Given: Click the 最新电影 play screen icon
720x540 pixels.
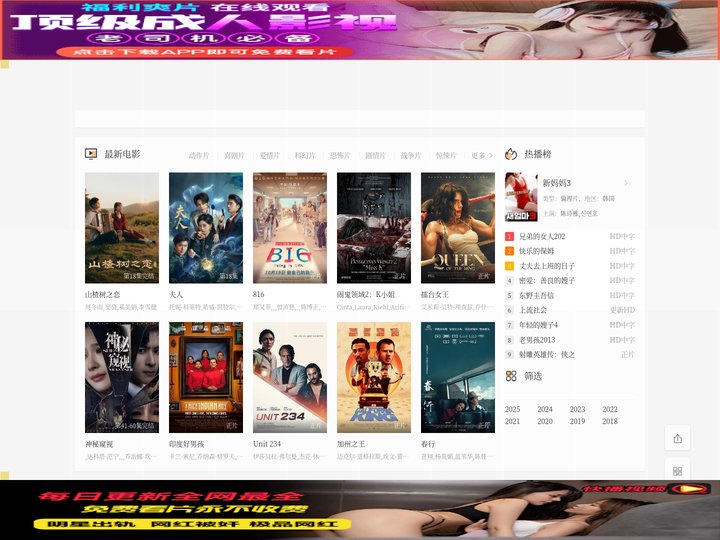Looking at the screenshot, I should pos(91,154).
